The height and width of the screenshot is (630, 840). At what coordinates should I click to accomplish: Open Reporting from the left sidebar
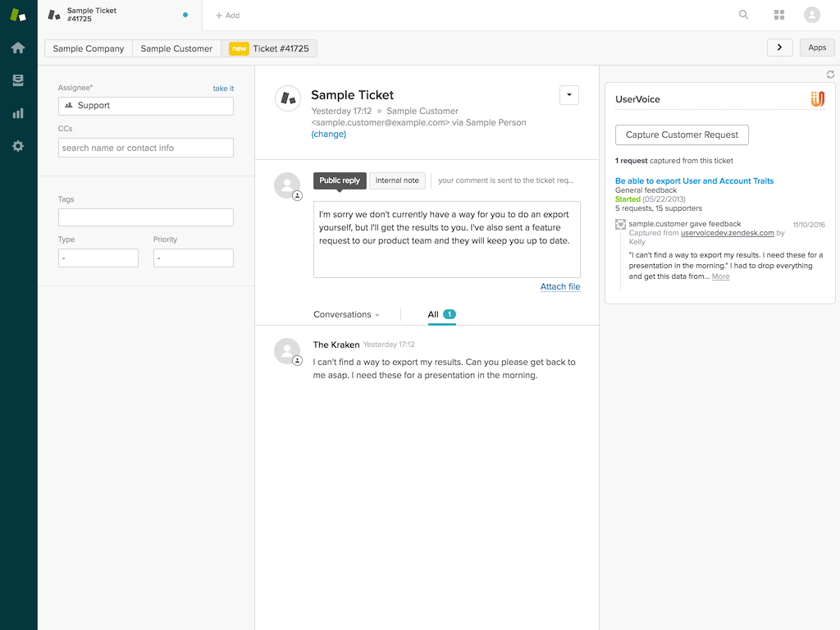(17, 113)
